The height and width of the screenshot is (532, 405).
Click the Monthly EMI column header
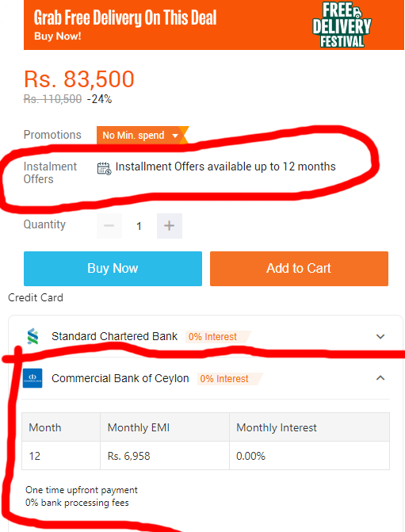(139, 427)
